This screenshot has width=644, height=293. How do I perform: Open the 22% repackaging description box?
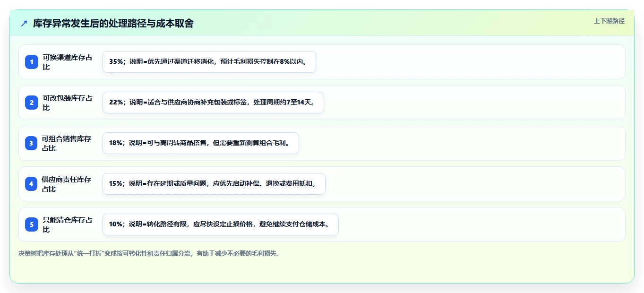[x=213, y=103]
